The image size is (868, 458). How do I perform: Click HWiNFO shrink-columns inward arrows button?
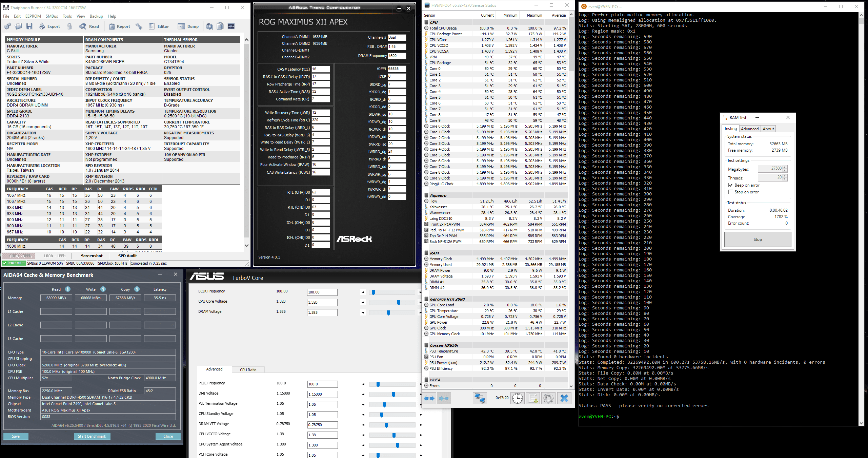pyautogui.click(x=444, y=398)
